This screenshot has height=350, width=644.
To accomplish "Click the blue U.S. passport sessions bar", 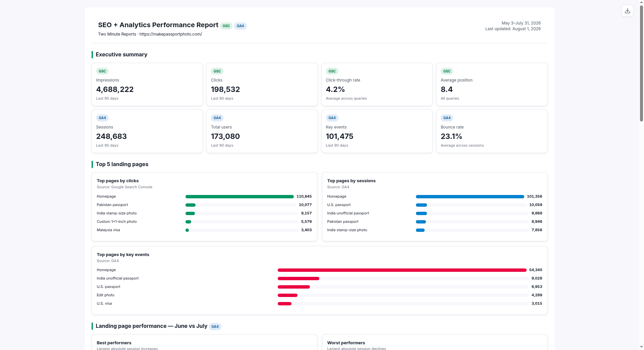I will (421, 205).
